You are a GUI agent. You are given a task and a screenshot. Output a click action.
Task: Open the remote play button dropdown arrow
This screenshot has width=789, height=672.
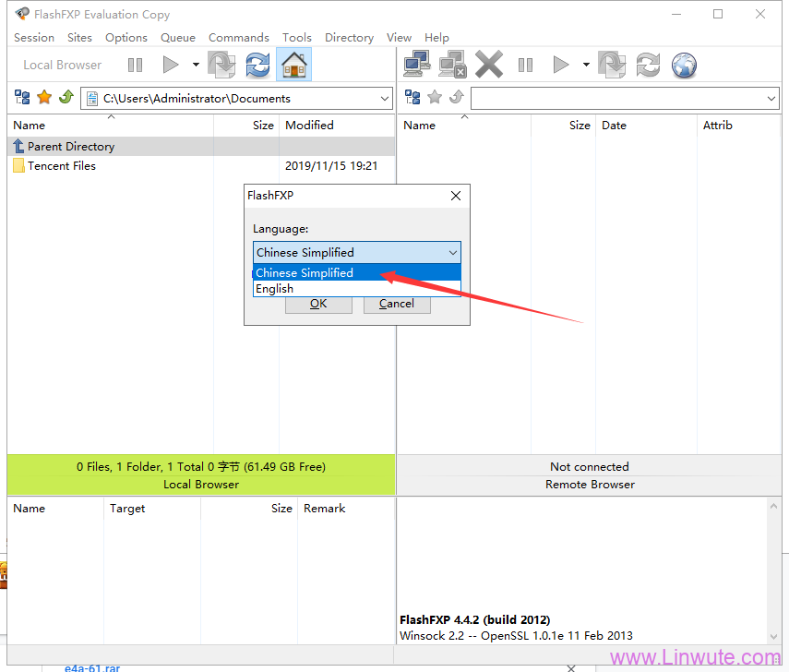(586, 65)
